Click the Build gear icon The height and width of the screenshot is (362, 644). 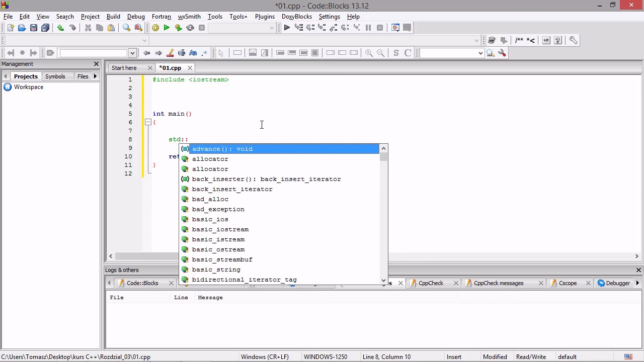click(155, 28)
